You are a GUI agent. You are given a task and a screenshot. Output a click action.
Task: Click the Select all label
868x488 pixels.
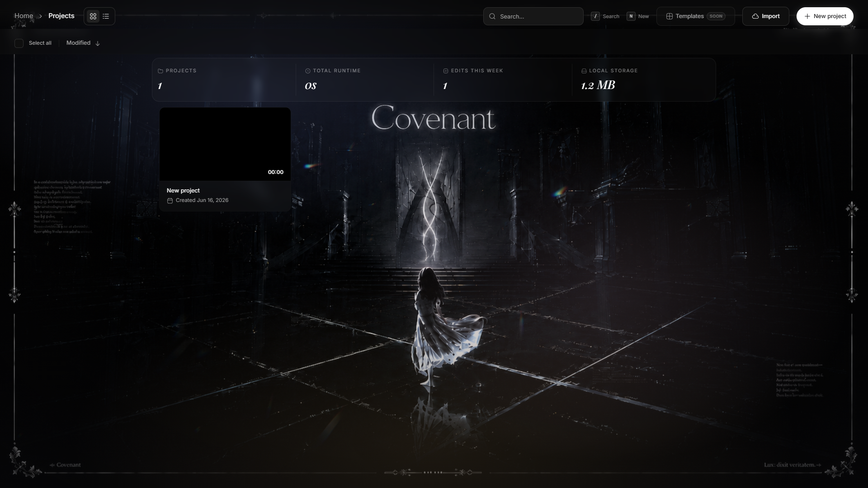[40, 43]
